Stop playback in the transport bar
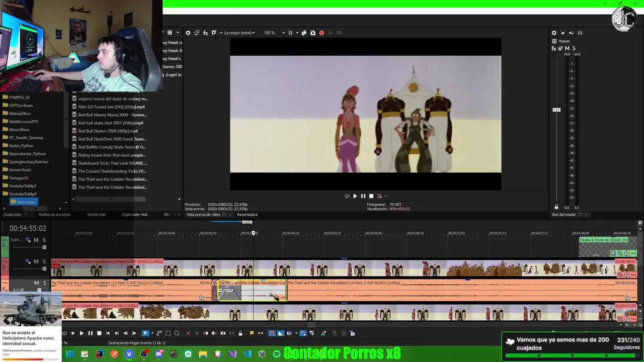 [99, 333]
